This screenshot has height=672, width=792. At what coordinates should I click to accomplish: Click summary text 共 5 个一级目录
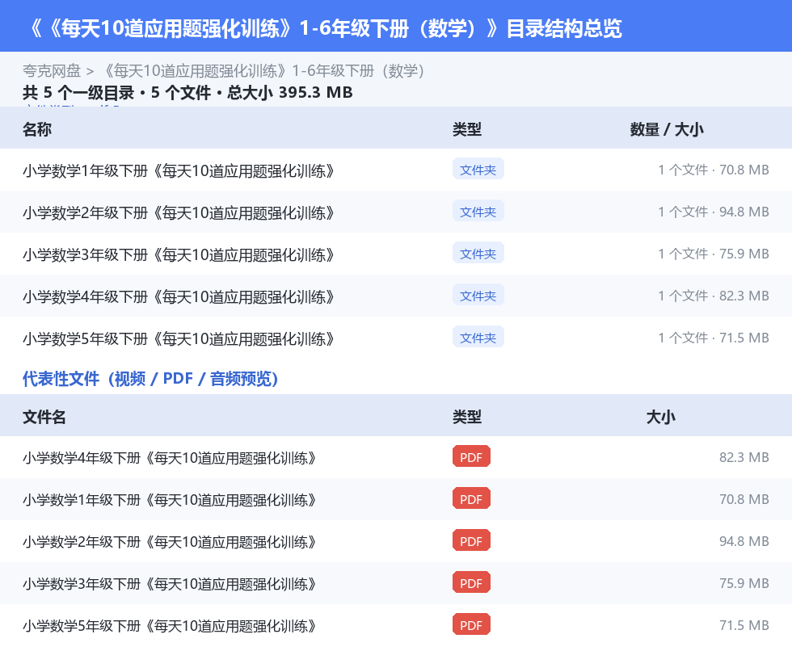(78, 92)
